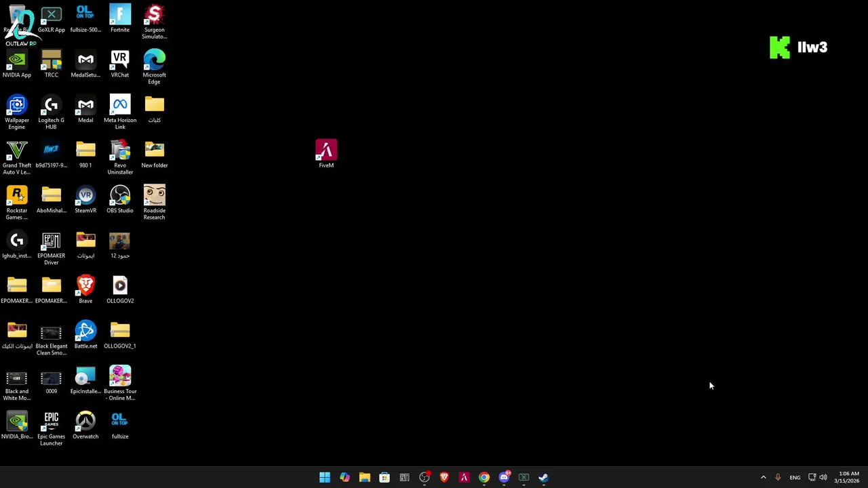Screen dimensions: 868x488
Task: Switch to FiveM on the taskbar
Action: click(465, 477)
